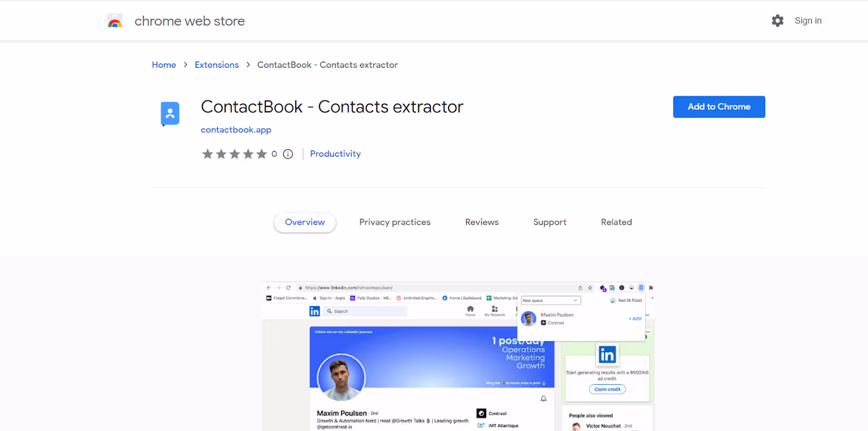Switch to Support tab
Image resolution: width=868 pixels, height=431 pixels.
pyautogui.click(x=550, y=222)
